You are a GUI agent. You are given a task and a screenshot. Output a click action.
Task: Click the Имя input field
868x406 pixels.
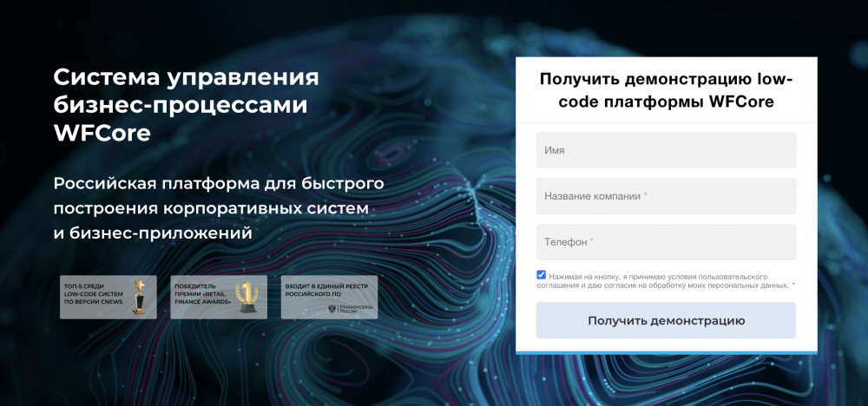click(666, 150)
